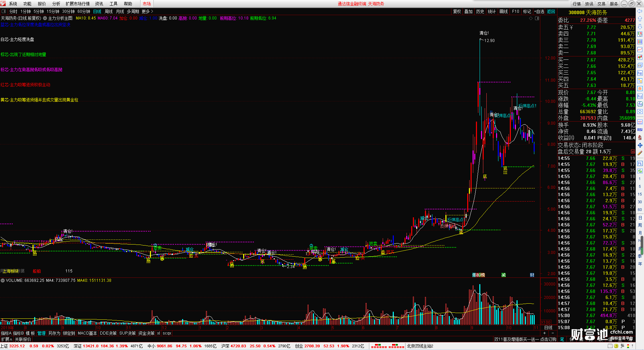The image size is (644, 350).
Task: Click the green refresh sidebar icon
Action: 640,171
